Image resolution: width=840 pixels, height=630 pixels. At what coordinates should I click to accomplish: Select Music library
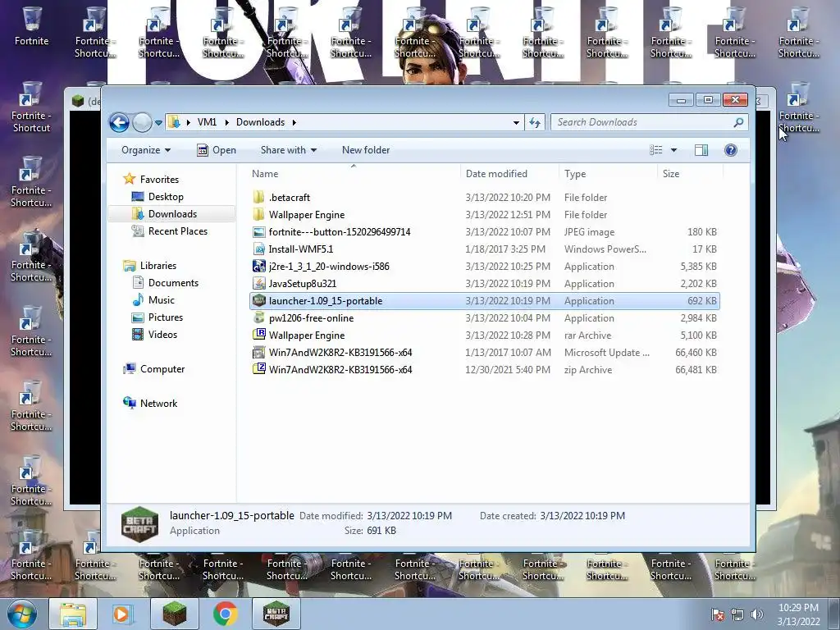tap(162, 300)
